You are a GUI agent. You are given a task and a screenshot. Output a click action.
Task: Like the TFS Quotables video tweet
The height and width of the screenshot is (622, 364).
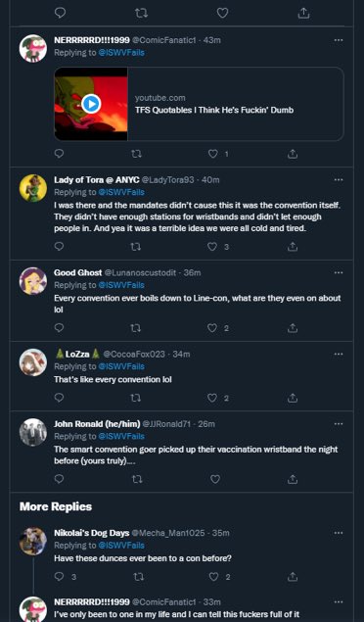(213, 154)
